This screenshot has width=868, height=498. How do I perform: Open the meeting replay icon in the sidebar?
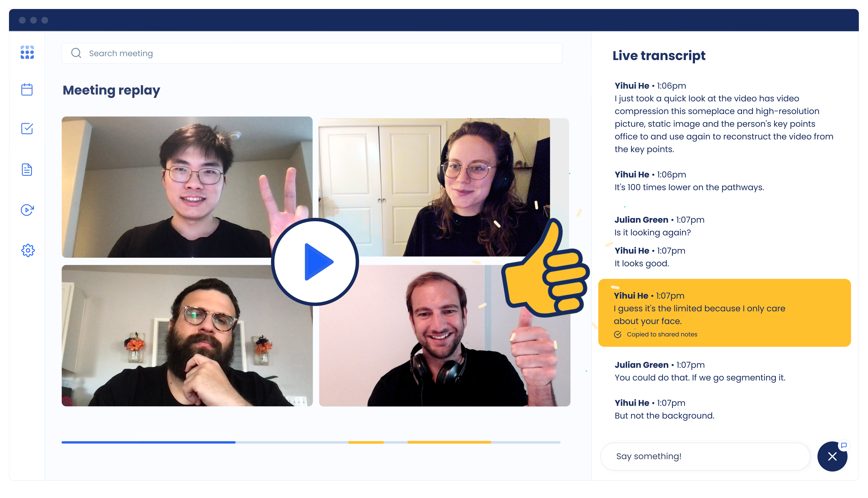point(27,210)
